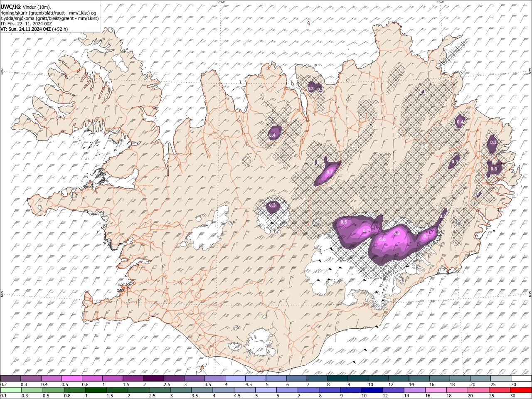Pick the dark teal 8 swatch in upper legend
The width and height of the screenshot is (532, 399).
click(x=337, y=379)
